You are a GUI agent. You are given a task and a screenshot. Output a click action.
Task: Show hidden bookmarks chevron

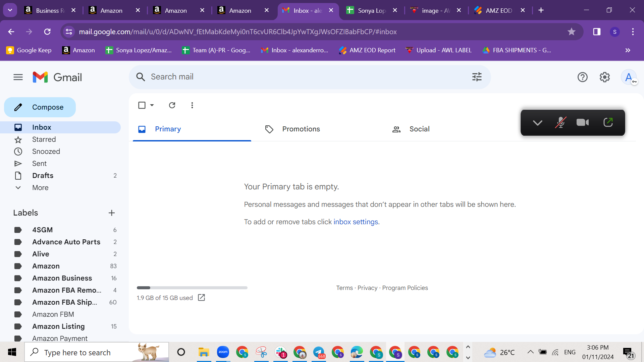click(x=628, y=50)
